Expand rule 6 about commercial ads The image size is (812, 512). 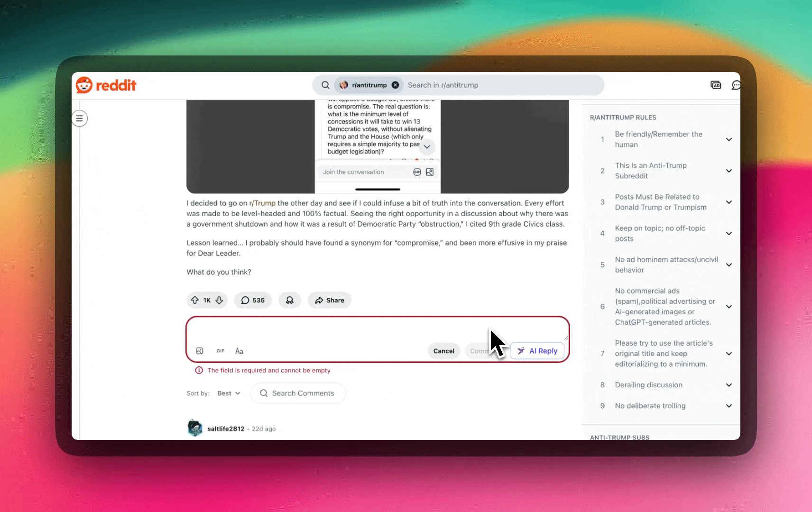coord(729,306)
